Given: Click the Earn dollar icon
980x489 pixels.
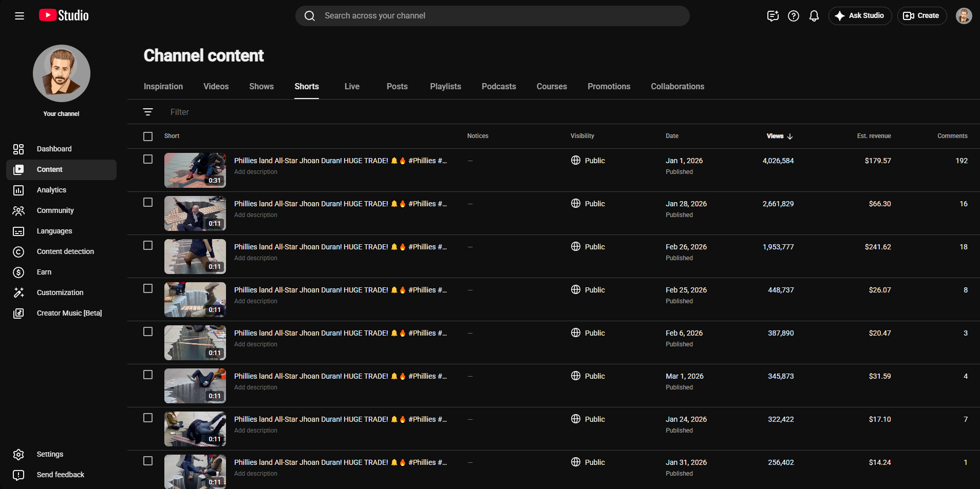Looking at the screenshot, I should (18, 272).
